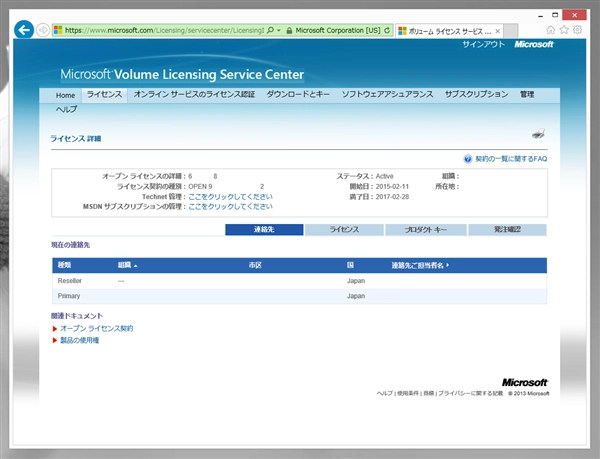Click the address bar URL field
Screen dimensions: 600x459
pos(165,30)
